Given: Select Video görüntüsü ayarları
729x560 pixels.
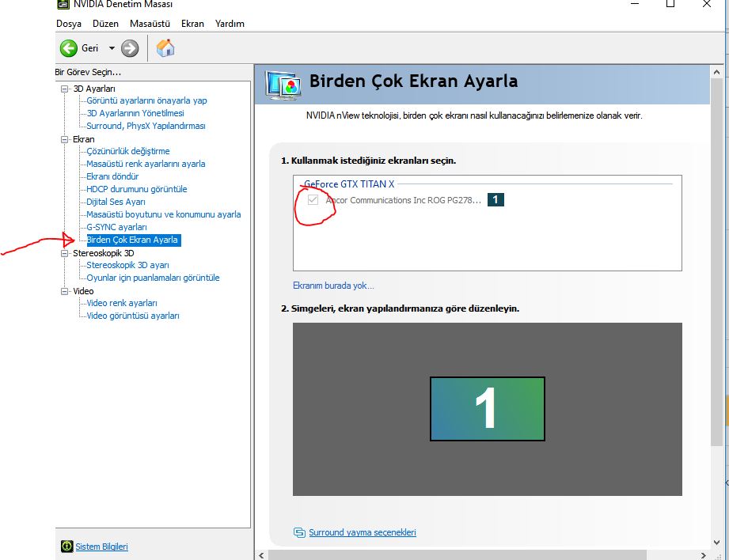Looking at the screenshot, I should 133,316.
